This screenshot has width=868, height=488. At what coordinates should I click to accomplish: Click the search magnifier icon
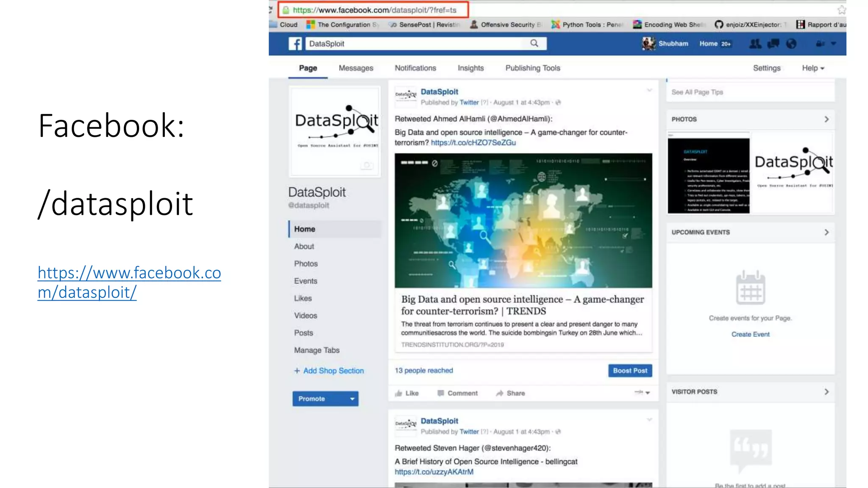pyautogui.click(x=534, y=43)
